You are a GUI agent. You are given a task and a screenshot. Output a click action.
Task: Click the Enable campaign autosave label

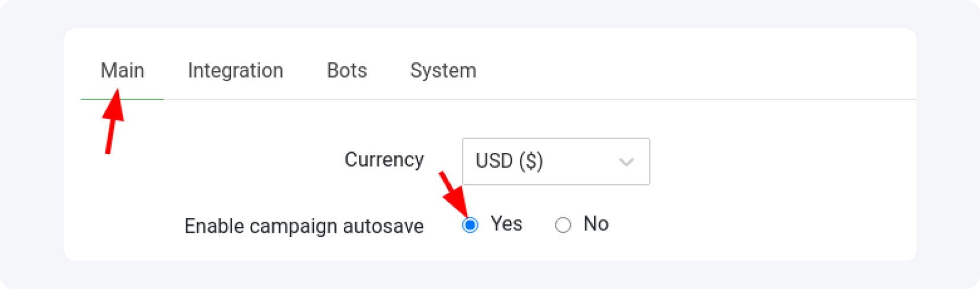pyautogui.click(x=304, y=226)
